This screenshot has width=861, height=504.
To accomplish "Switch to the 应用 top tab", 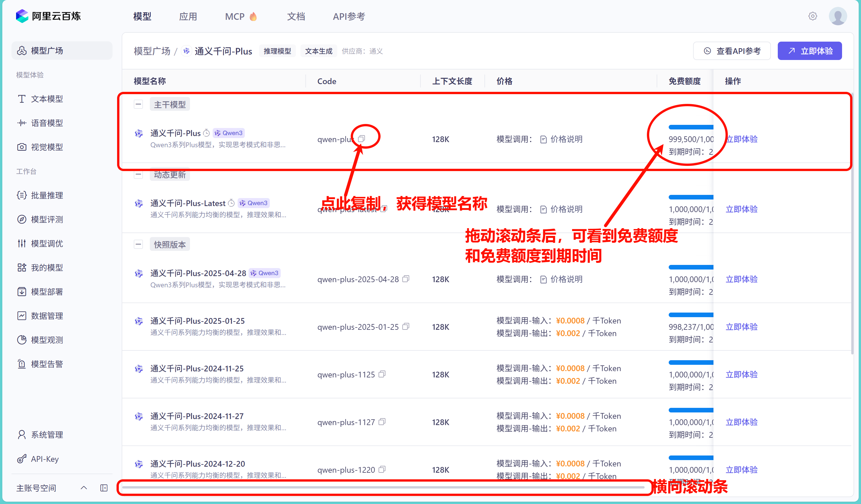I will (188, 16).
